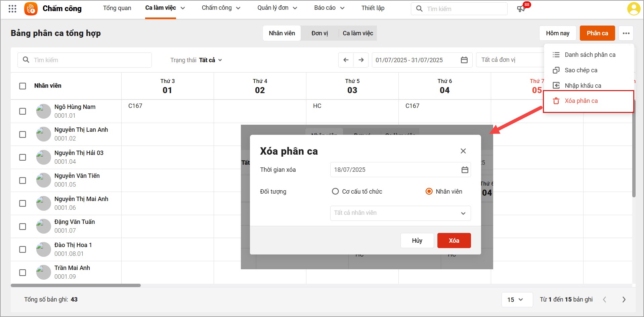Open the app launcher grid icon
Viewport: 644px width, 317px height.
click(12, 9)
